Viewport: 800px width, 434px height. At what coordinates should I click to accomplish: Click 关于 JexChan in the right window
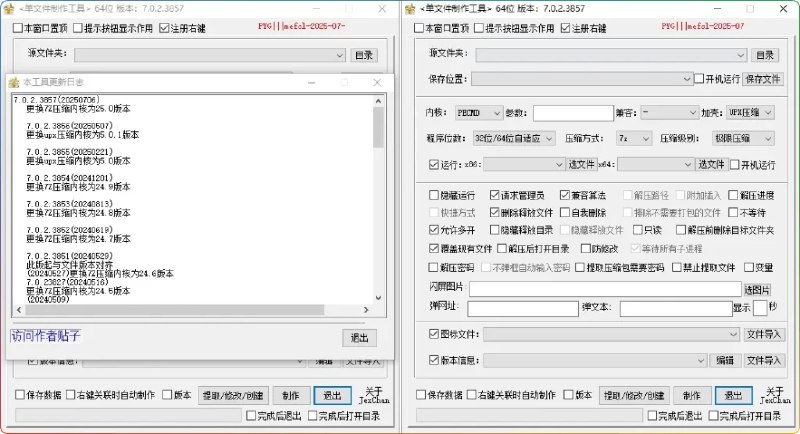coord(775,395)
